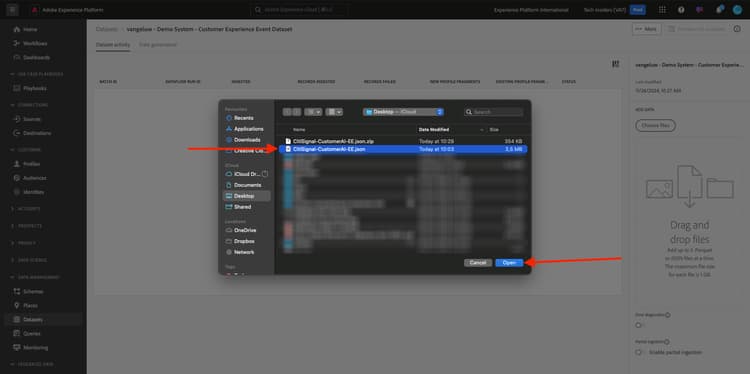Click the Cancel button in file dialog
This screenshot has width=750, height=374.
tap(478, 263)
